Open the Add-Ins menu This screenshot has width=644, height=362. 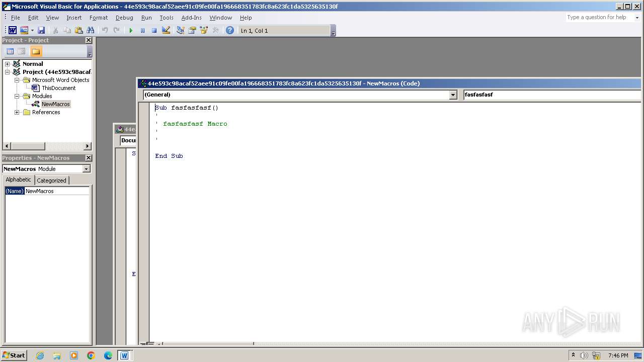click(x=191, y=18)
